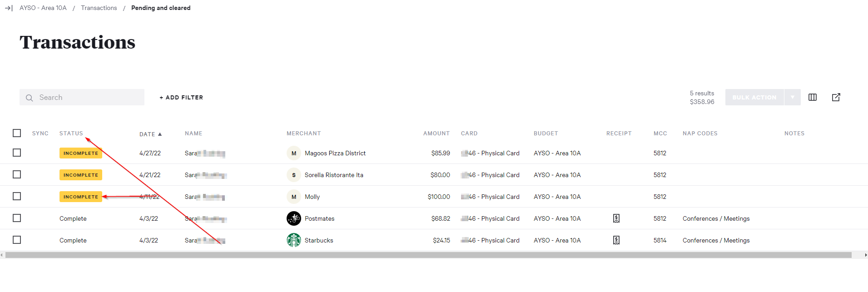
Task: Go to Transactions breadcrumb
Action: click(x=99, y=8)
